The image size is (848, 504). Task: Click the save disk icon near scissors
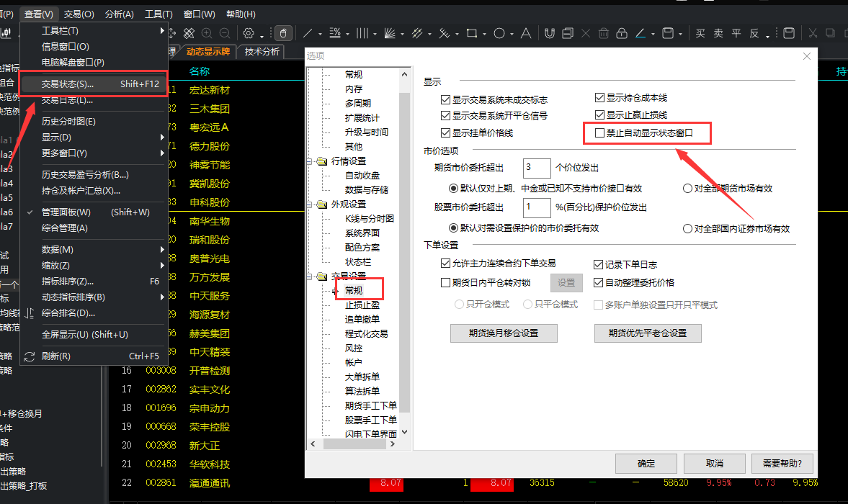click(x=789, y=34)
